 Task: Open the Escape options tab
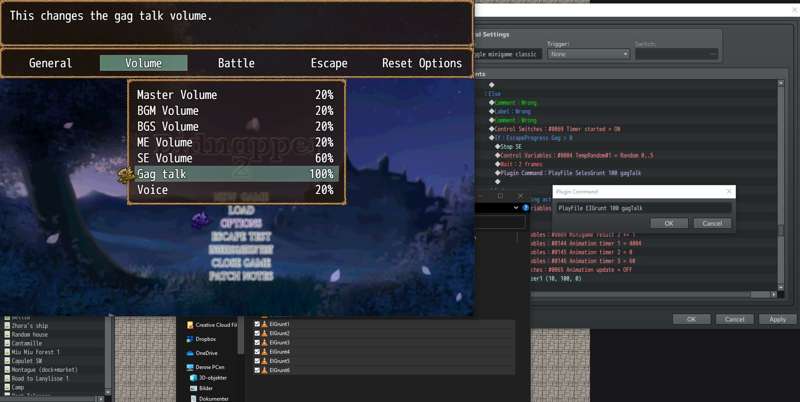point(329,63)
